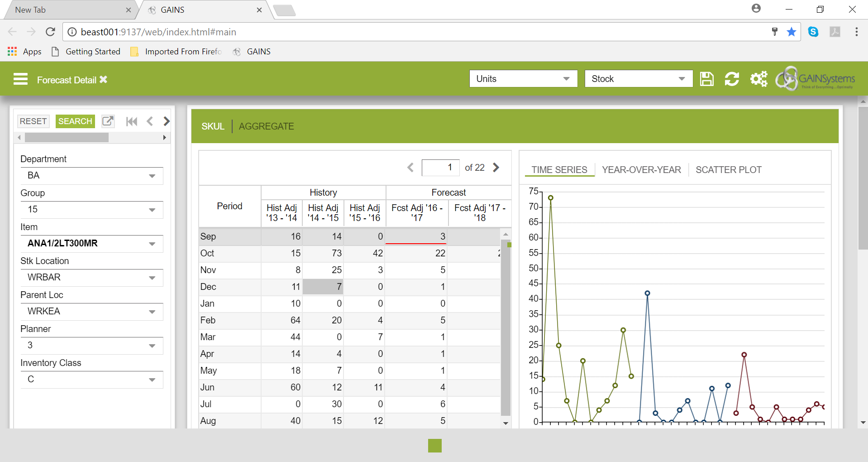This screenshot has height=462, width=868.
Task: Click the Sep Fcst Adj '16-'17 cell value 3
Action: [417, 236]
